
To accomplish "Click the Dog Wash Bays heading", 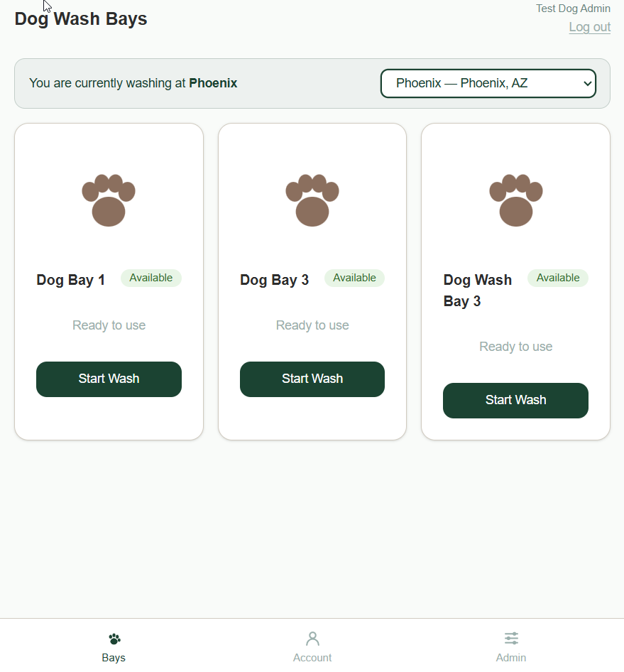I will tap(80, 19).
